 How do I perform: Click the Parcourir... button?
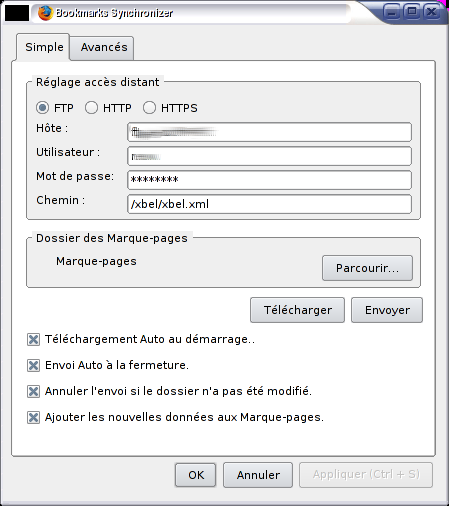367,268
